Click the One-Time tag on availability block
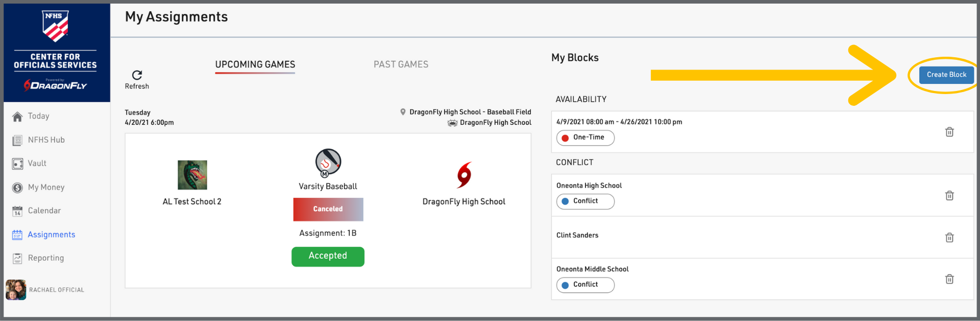Viewport: 980px width, 321px height. [x=585, y=137]
